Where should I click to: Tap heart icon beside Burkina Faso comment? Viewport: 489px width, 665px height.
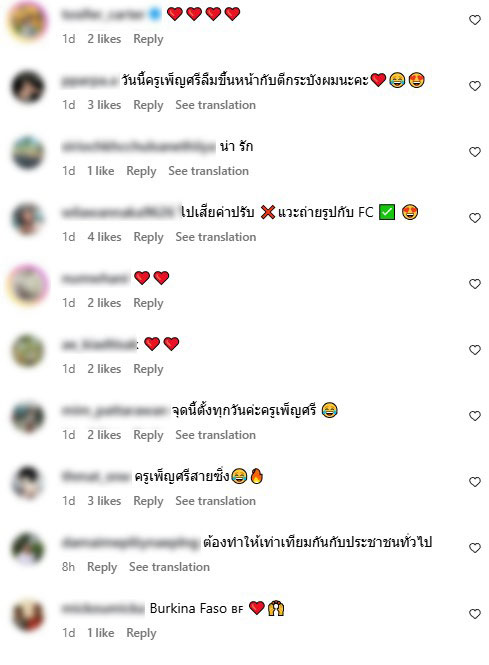click(x=475, y=614)
